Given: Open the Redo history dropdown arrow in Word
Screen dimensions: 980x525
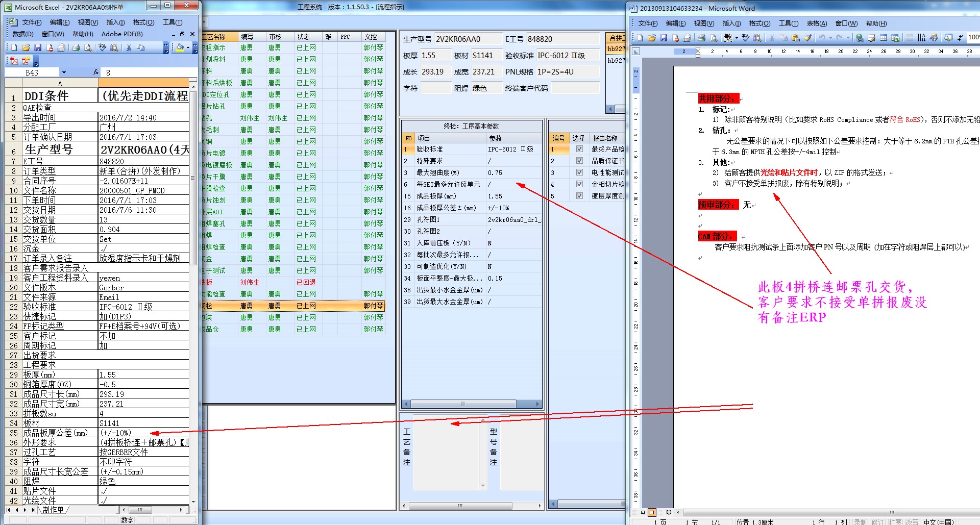Looking at the screenshot, I should point(848,38).
